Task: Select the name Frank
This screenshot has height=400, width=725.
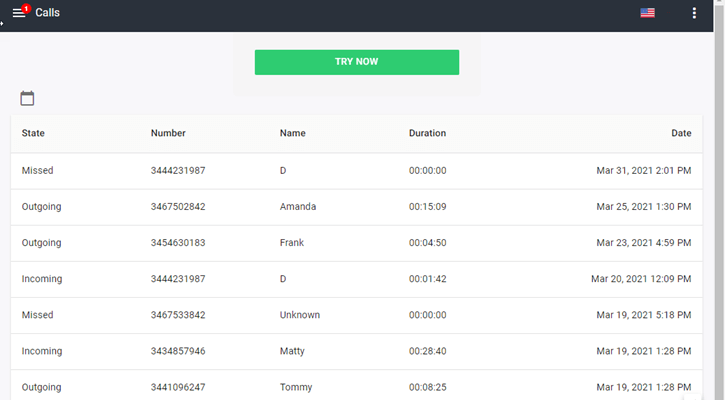Action: [x=292, y=243]
